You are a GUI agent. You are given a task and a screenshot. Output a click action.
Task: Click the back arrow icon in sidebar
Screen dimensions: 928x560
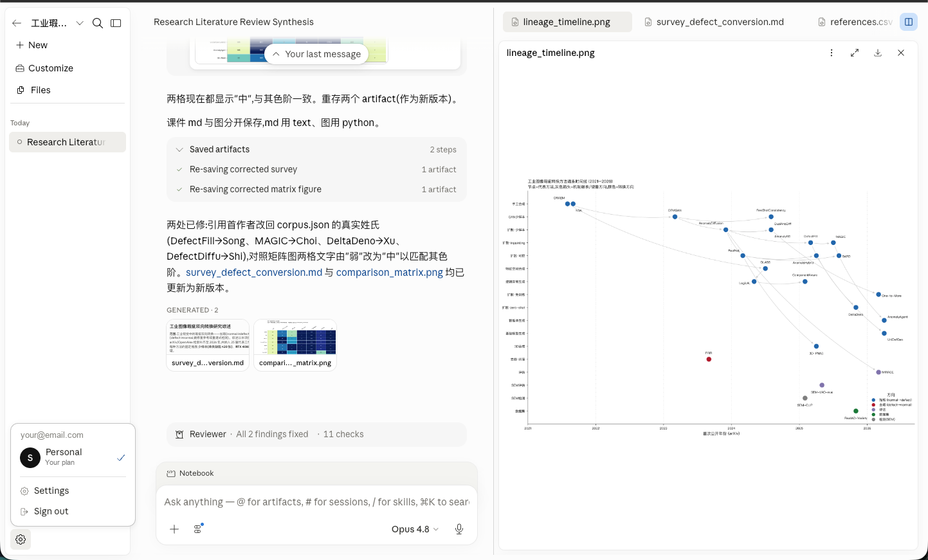coord(17,23)
